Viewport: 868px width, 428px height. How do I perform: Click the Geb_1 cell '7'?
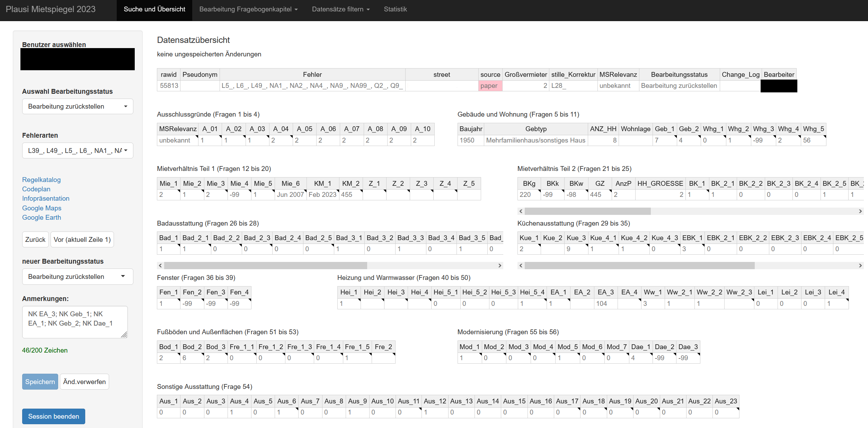665,140
